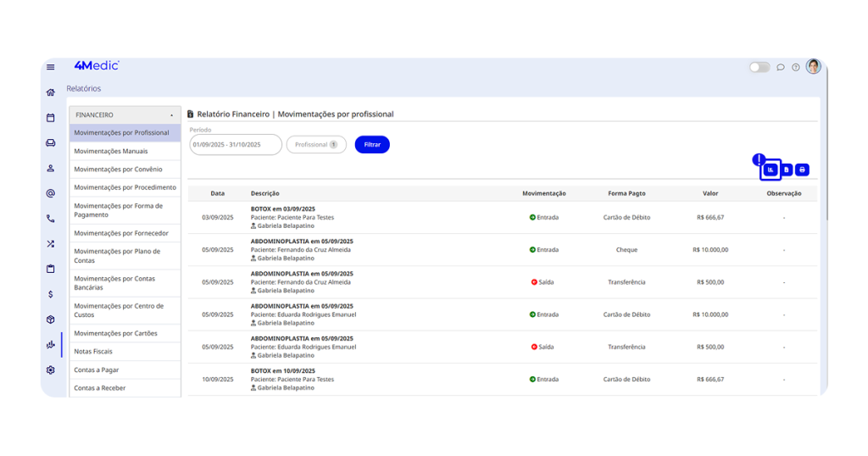Open the dollar sign finance icon
868x456 pixels.
click(x=51, y=294)
